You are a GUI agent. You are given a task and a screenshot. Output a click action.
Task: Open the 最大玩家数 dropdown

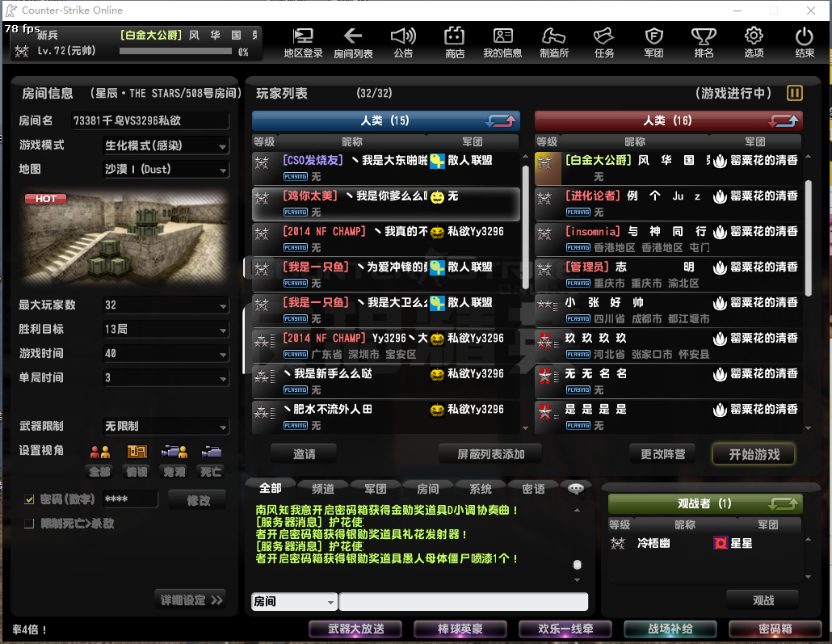click(x=166, y=305)
